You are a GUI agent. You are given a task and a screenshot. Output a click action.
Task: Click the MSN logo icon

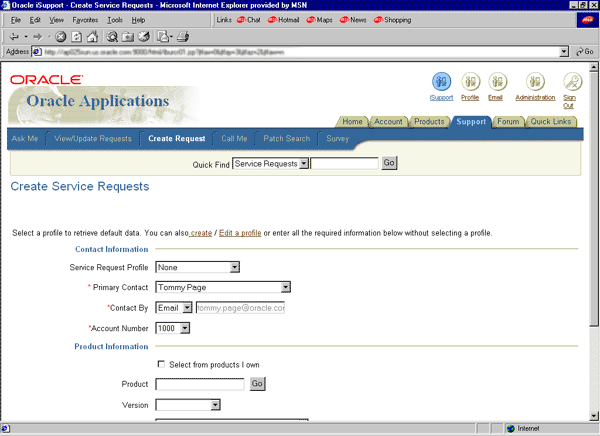click(x=587, y=20)
